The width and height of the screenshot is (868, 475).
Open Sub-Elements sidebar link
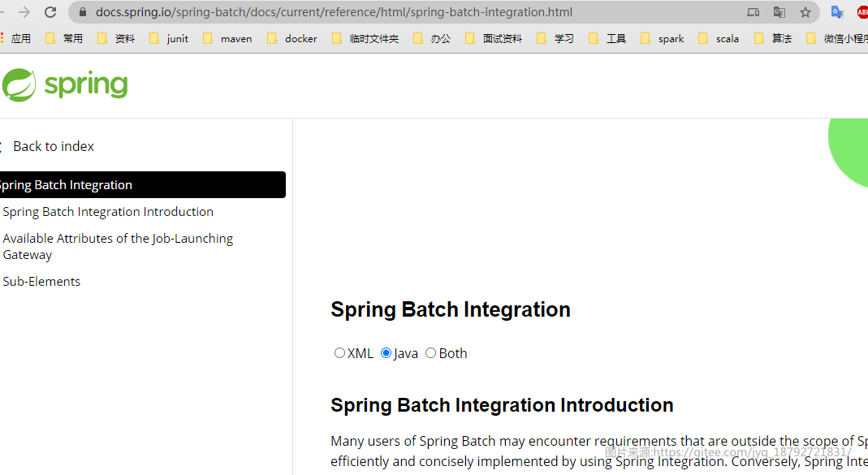41,281
